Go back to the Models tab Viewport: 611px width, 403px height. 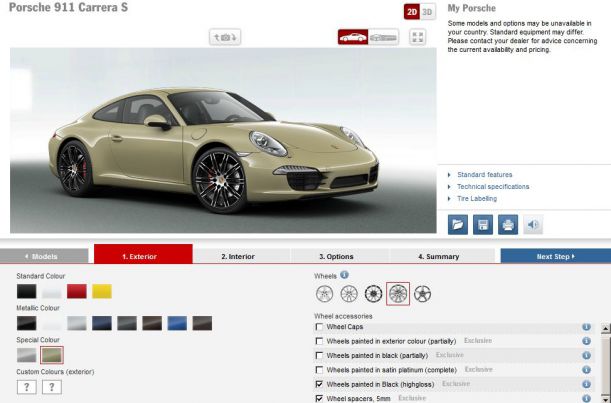point(44,256)
